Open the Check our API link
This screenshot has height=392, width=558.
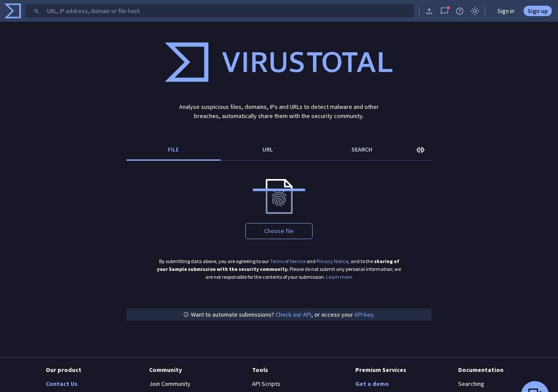tap(293, 314)
